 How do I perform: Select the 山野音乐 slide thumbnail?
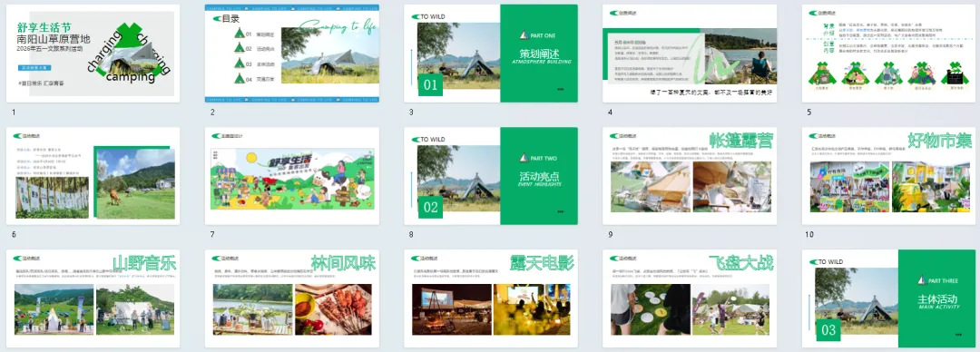(x=93, y=298)
